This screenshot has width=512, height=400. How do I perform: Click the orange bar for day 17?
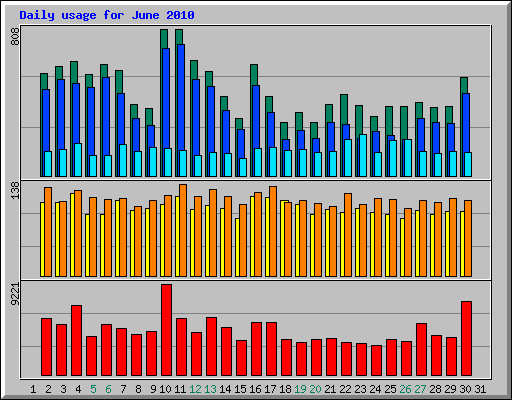pos(273,231)
